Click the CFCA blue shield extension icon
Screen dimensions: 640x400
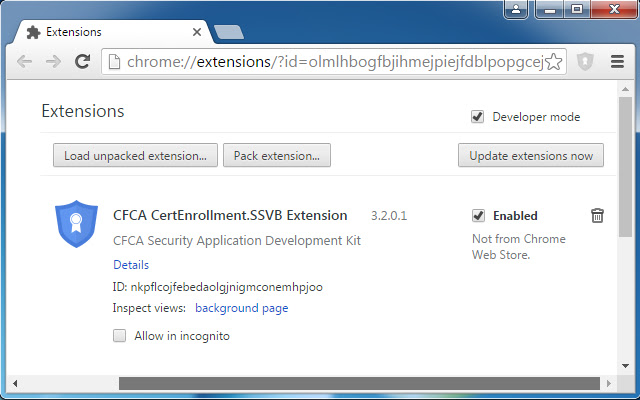pos(76,224)
